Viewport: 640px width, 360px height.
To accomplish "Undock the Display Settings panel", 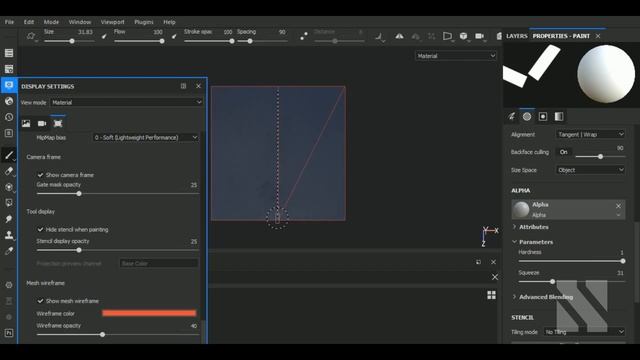I will coord(183,86).
